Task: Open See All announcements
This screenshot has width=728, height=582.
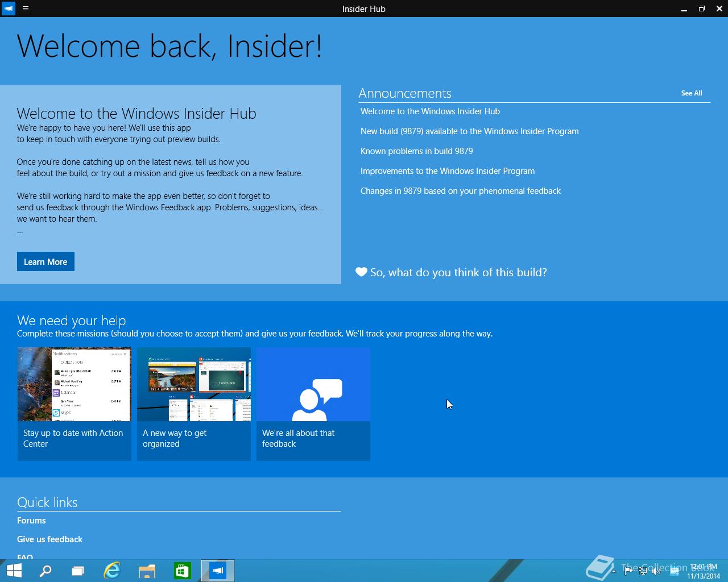Action: (x=692, y=93)
